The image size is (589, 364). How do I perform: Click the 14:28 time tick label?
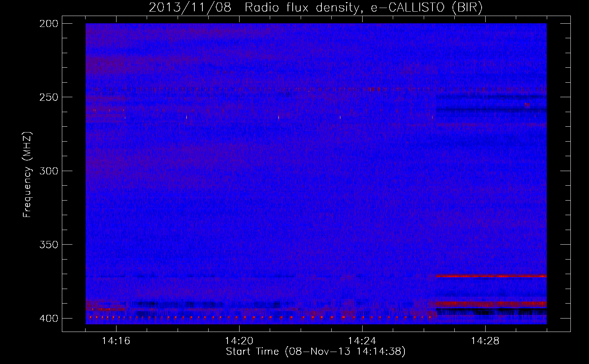point(485,341)
